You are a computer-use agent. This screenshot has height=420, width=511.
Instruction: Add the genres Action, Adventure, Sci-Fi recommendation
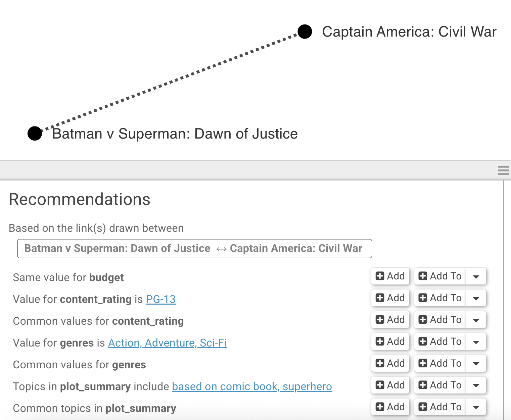pos(390,342)
